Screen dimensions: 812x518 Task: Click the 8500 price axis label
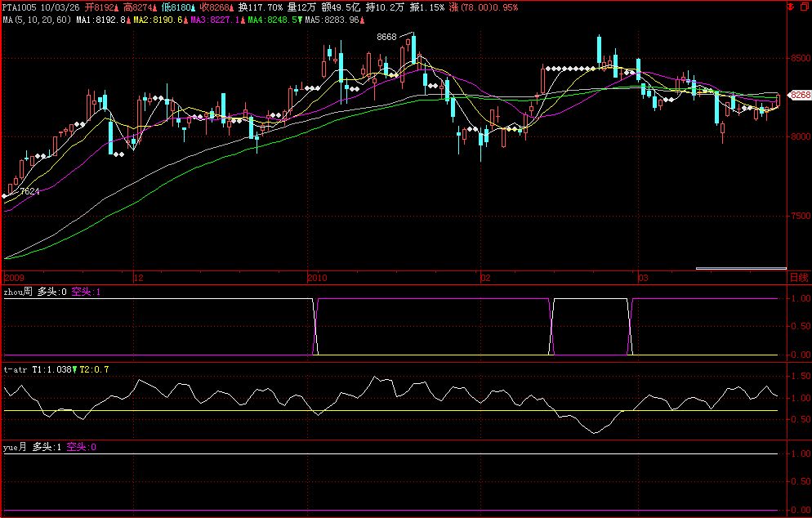800,58
